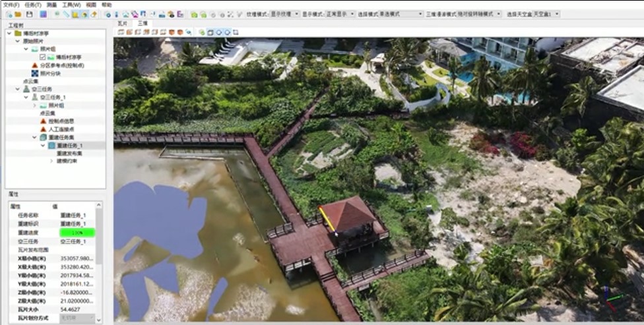Open the 任务(T) menu
Screen dimensions: 644x325
pyautogui.click(x=33, y=5)
